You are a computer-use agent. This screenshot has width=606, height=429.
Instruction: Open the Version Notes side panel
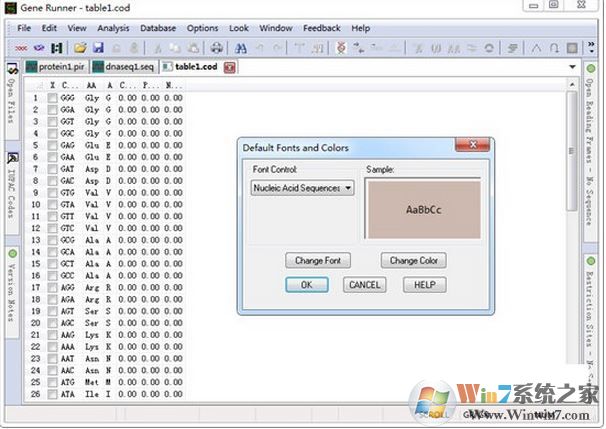pyautogui.click(x=12, y=291)
